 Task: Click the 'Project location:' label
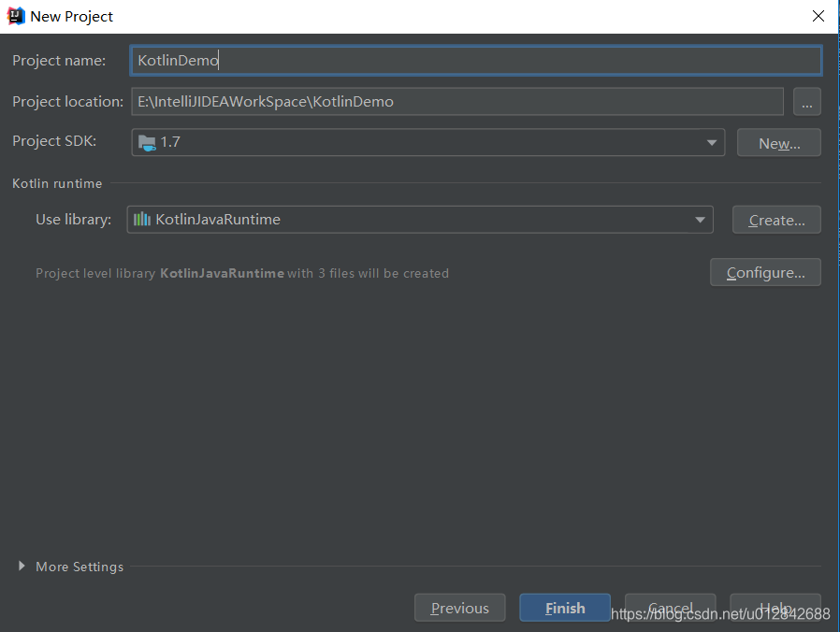click(x=67, y=101)
